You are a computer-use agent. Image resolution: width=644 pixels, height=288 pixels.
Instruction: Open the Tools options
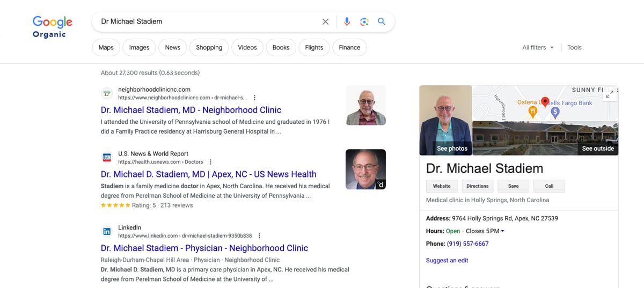[574, 48]
